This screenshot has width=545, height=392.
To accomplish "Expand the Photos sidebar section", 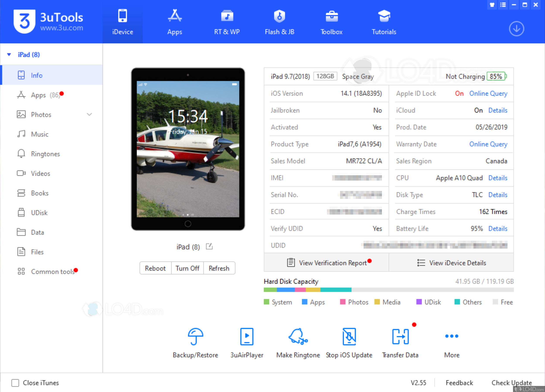I will 89,115.
